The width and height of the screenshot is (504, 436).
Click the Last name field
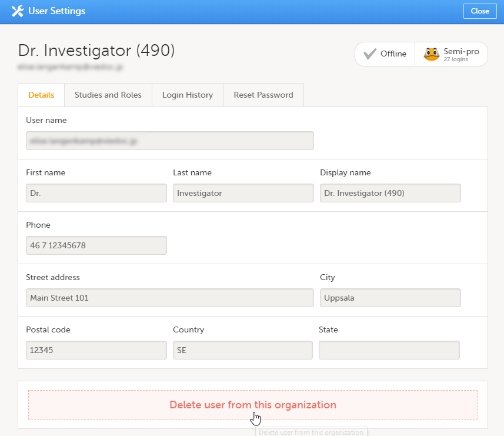243,193
